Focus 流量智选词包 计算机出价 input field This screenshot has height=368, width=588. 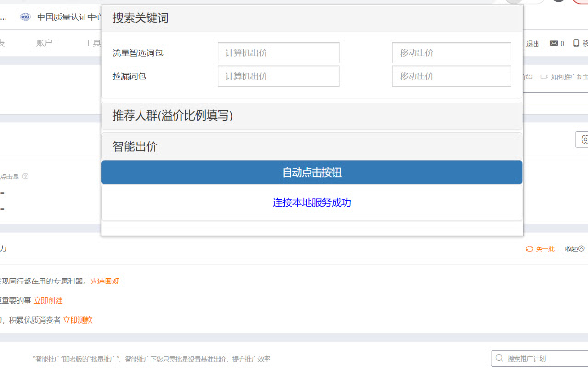click(x=278, y=53)
